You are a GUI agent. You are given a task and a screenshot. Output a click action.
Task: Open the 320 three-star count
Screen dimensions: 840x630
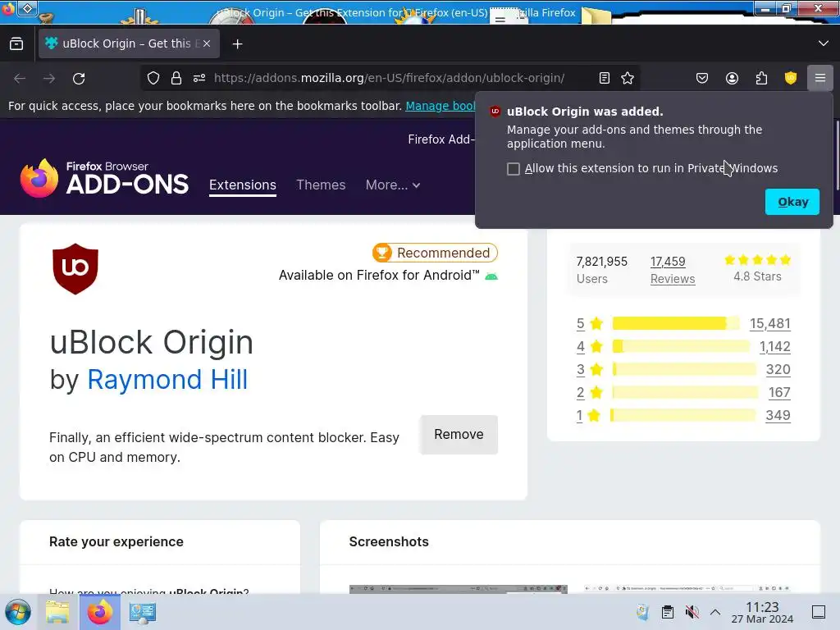tap(778, 369)
